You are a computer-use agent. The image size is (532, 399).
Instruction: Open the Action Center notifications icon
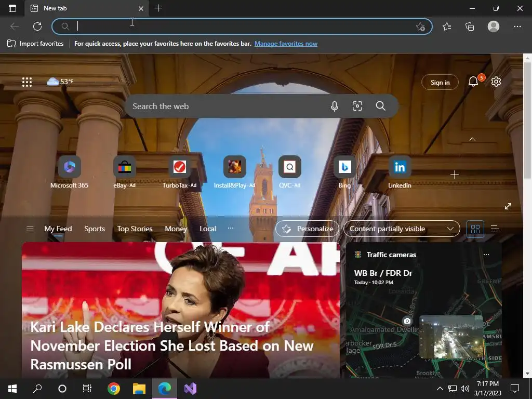pyautogui.click(x=515, y=389)
